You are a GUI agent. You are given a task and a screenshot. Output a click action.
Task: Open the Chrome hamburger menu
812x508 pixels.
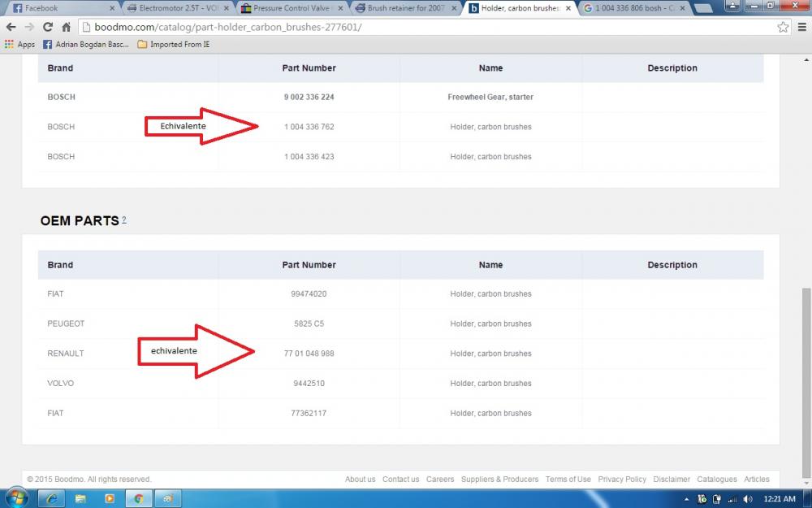801,27
